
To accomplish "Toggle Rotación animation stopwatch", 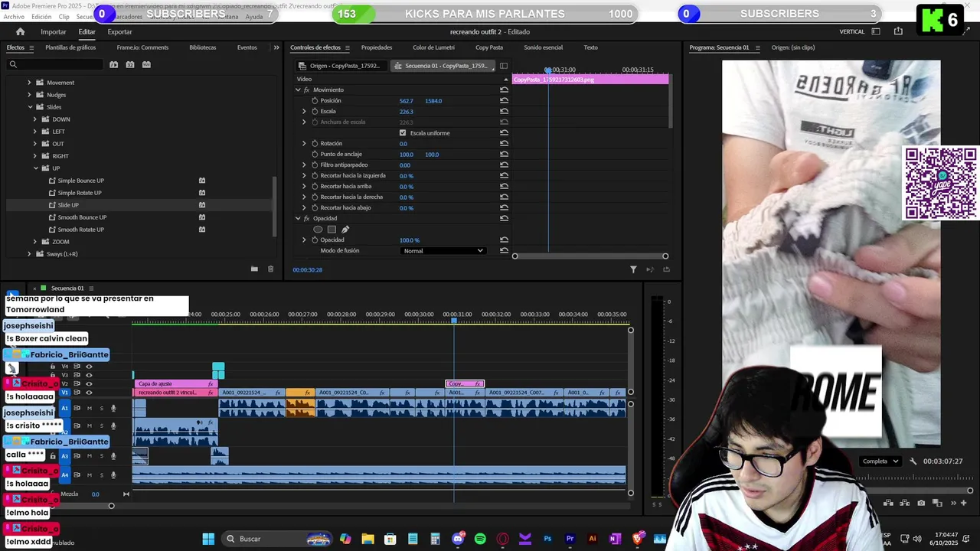I will 314,144.
